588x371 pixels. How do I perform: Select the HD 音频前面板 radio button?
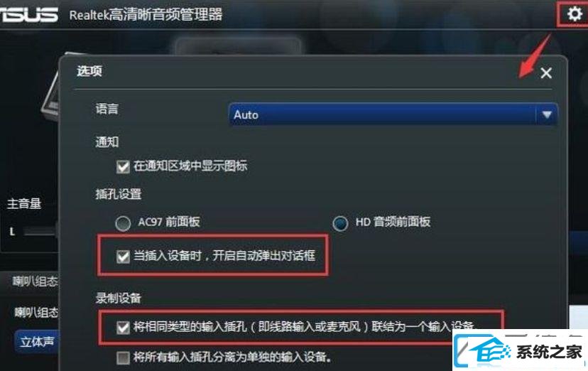coord(340,223)
